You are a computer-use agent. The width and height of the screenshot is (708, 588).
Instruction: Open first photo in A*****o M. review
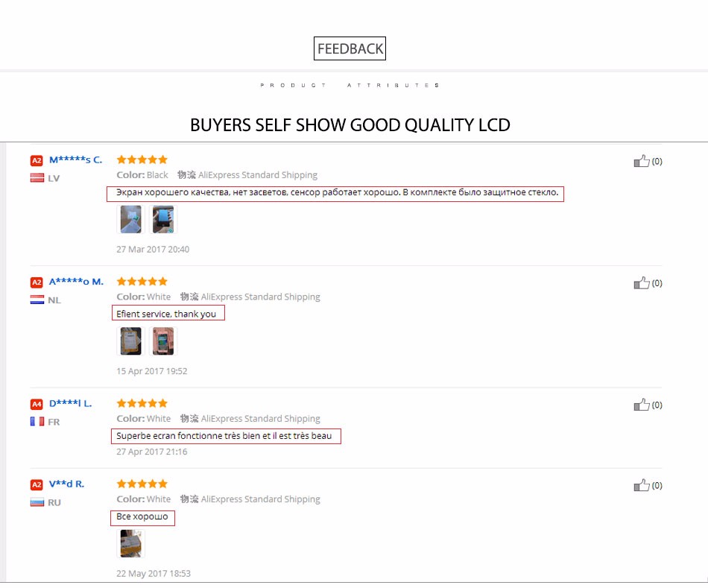[x=131, y=341]
